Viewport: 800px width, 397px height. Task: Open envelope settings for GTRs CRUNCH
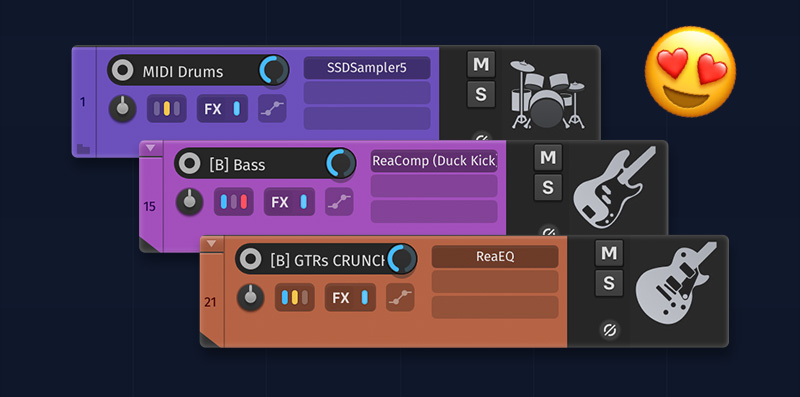400,297
